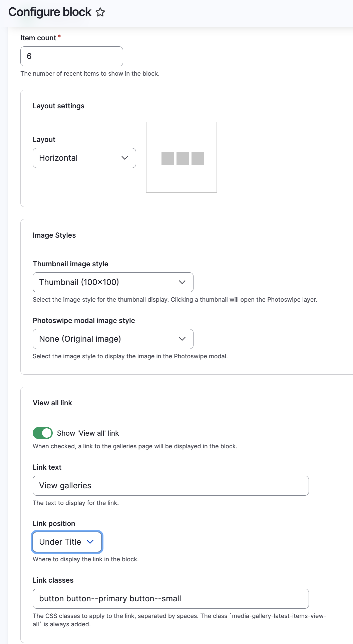
Task: Click the Link classes field containing button classes
Action: click(170, 598)
